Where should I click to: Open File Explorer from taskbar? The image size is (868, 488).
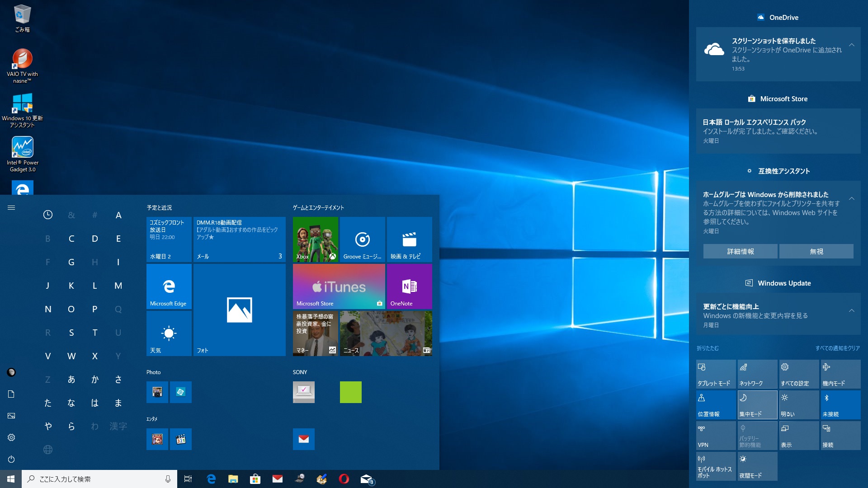[x=233, y=479]
